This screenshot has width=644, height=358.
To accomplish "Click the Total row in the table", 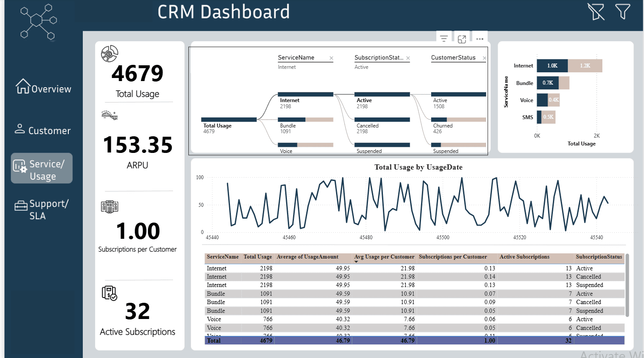I will pos(414,340).
